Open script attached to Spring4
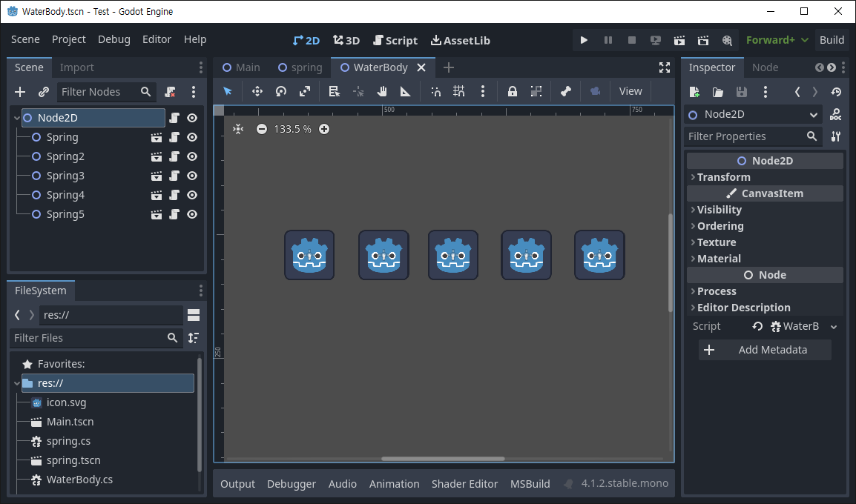856x504 pixels. [x=174, y=195]
